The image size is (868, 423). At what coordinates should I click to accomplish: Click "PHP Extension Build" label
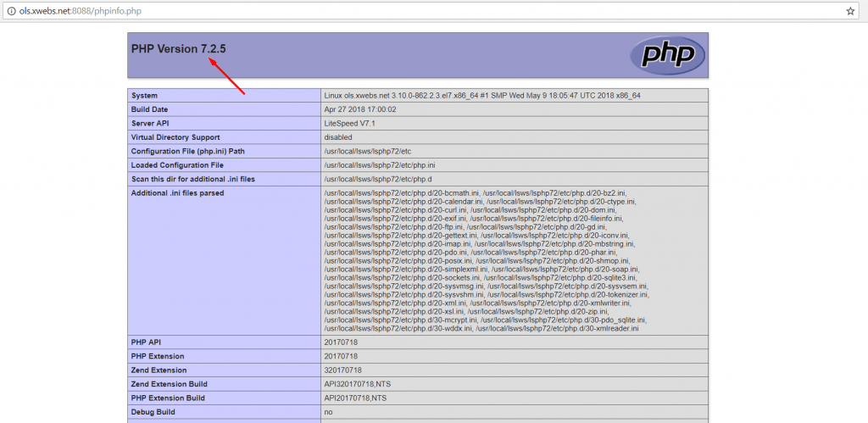click(168, 398)
